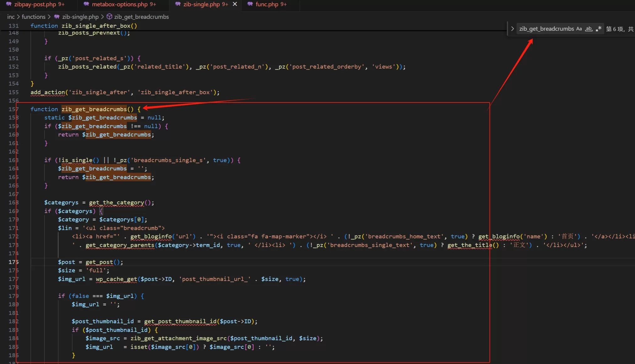Image resolution: width=635 pixels, height=364 pixels.
Task: Click the function name zib_get_breadcrumbs() on line 157
Action: point(97,109)
